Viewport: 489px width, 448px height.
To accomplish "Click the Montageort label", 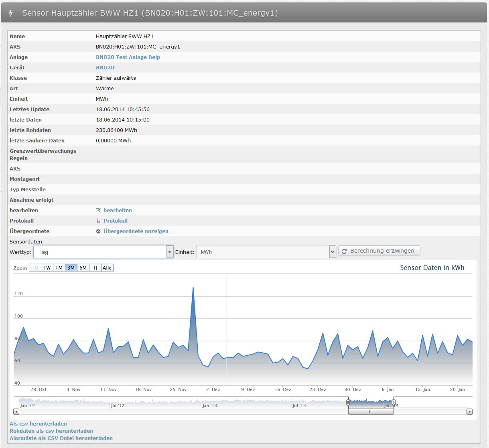I will pyautogui.click(x=24, y=179).
